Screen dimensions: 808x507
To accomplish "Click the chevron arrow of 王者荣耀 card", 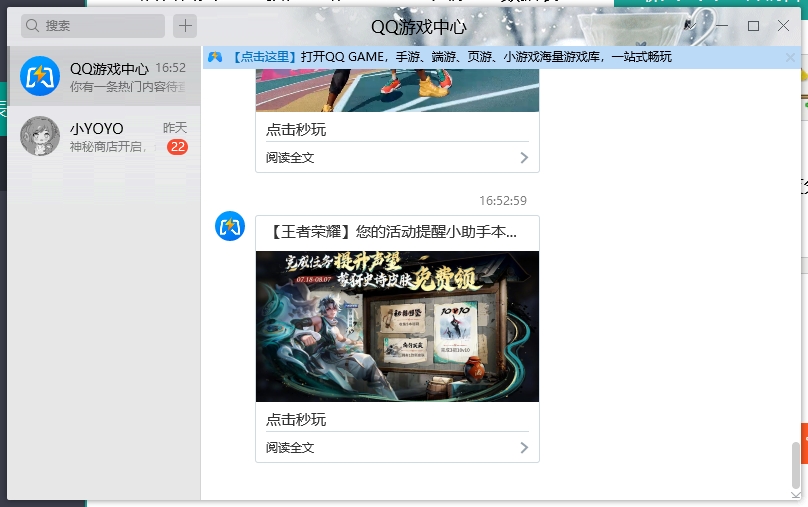I will (524, 448).
